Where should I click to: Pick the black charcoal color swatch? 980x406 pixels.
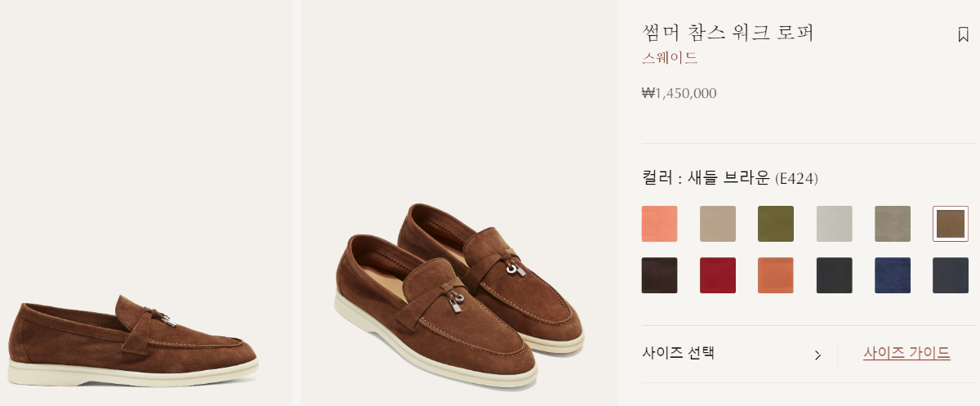[835, 275]
